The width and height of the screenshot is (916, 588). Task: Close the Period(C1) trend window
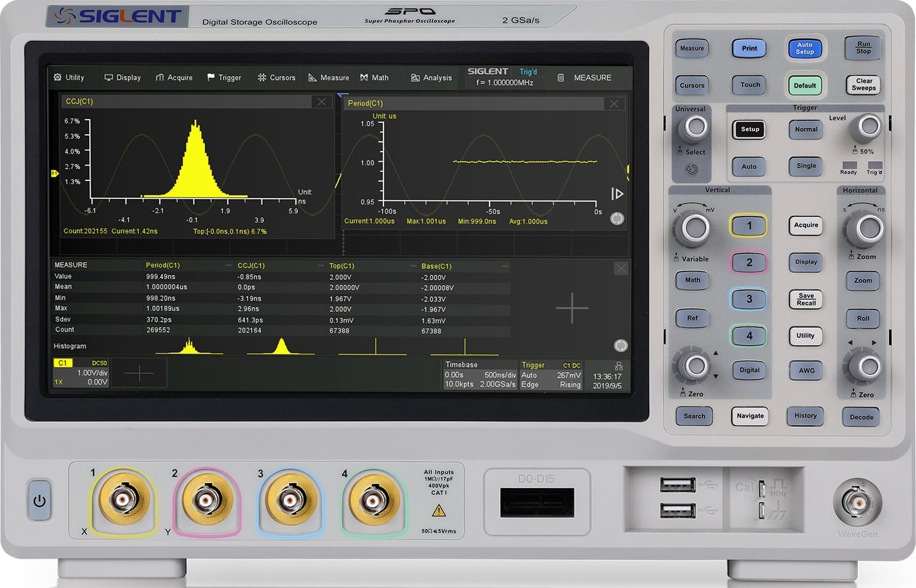tap(614, 104)
